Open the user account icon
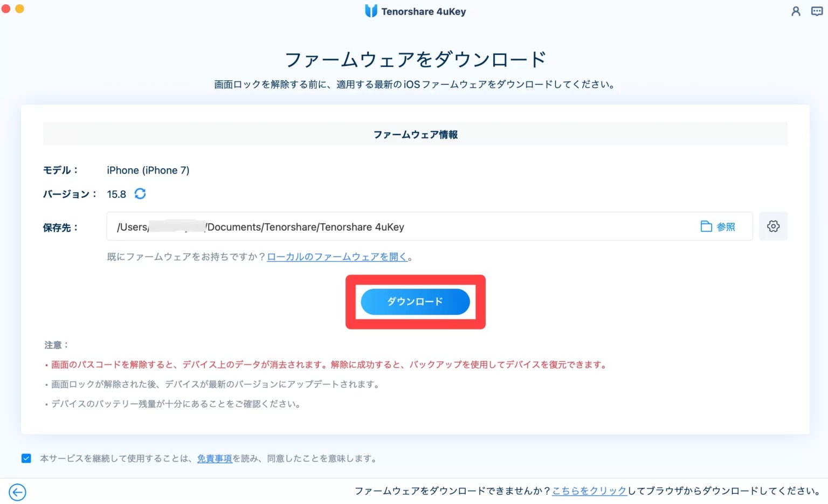This screenshot has height=504, width=828. coord(796,11)
